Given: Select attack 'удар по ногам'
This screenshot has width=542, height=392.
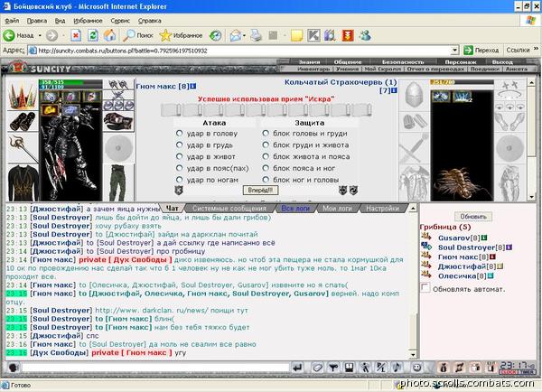Looking at the screenshot, I should (x=179, y=180).
